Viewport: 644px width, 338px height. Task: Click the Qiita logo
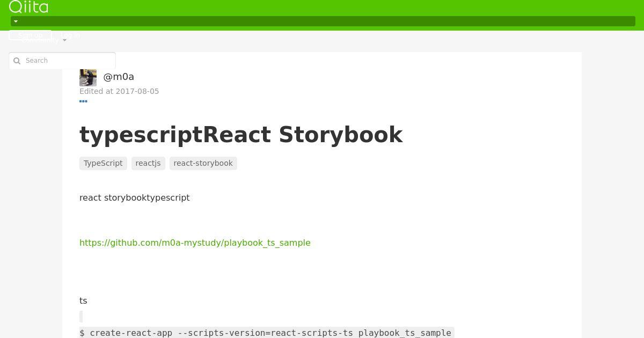click(x=28, y=7)
